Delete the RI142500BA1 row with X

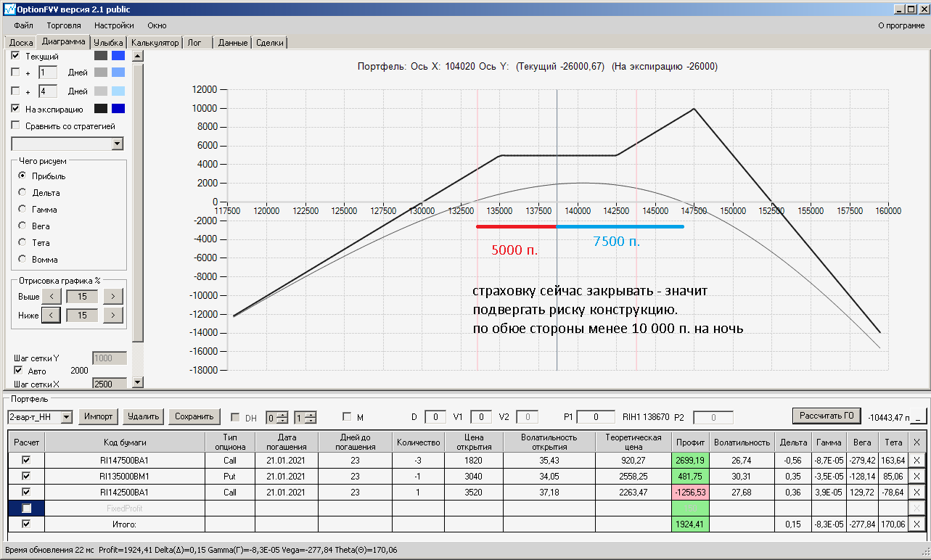(916, 492)
